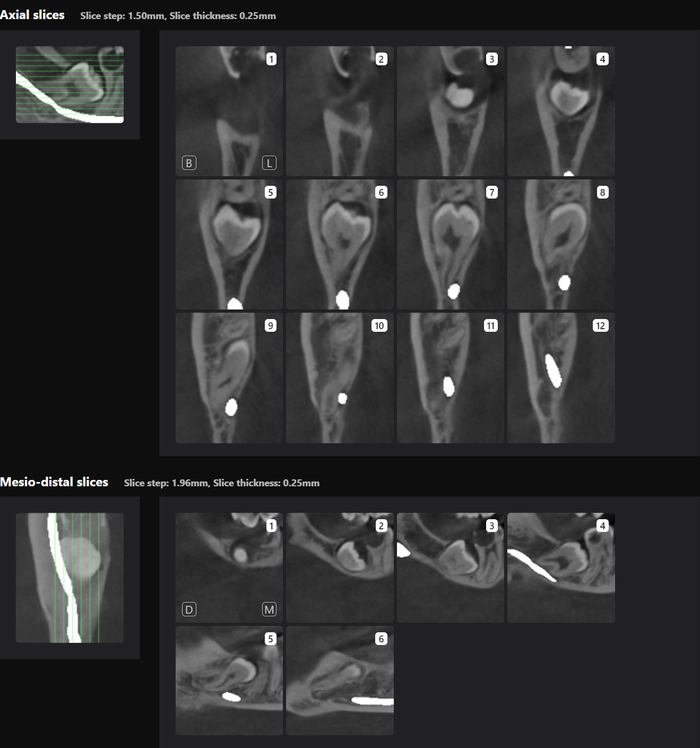Open mesio-distal slice 2 thumbnail

pyautogui.click(x=340, y=567)
